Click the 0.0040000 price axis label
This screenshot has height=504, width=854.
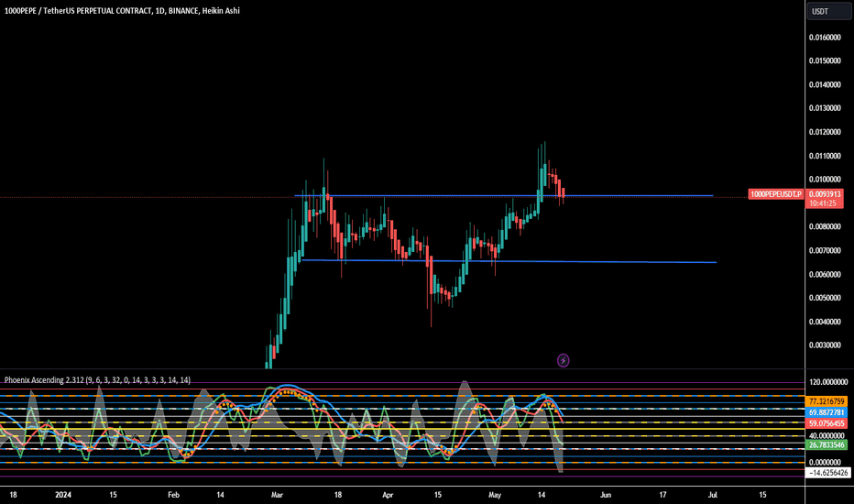[x=825, y=322]
